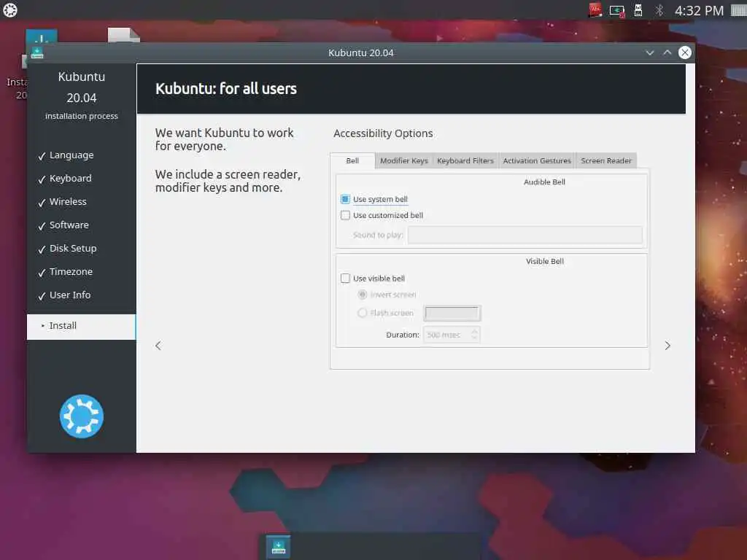Select the Disk Setup step in the sidebar

(x=73, y=249)
